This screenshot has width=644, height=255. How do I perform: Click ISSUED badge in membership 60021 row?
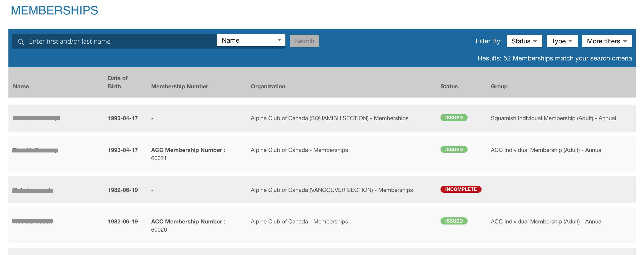click(x=454, y=150)
